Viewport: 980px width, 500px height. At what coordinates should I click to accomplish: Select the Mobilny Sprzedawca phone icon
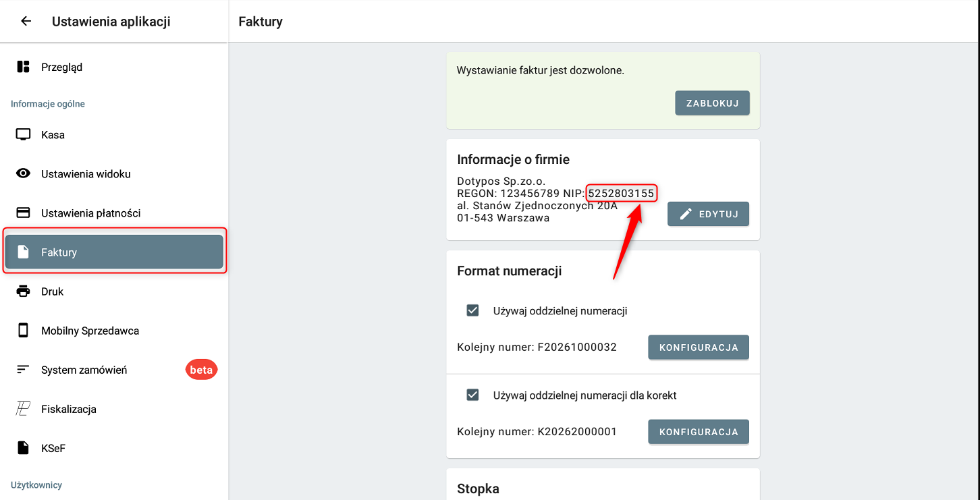point(23,331)
